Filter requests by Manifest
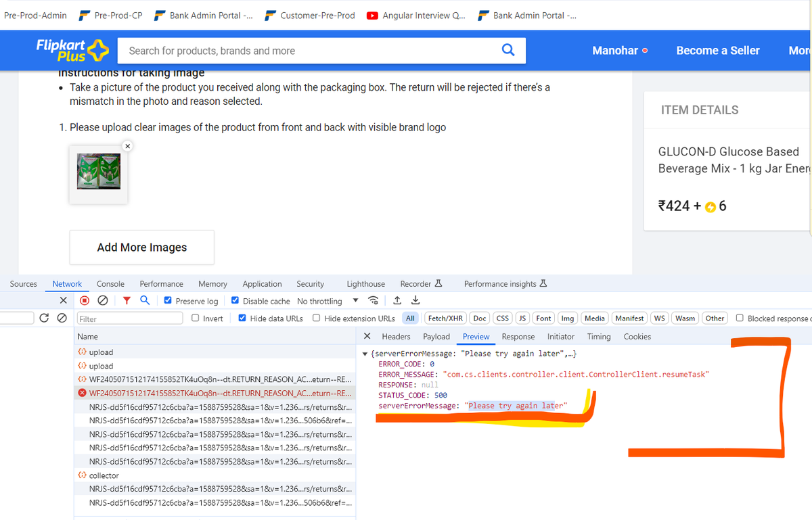Viewport: 812px width, 520px height. [x=630, y=318]
